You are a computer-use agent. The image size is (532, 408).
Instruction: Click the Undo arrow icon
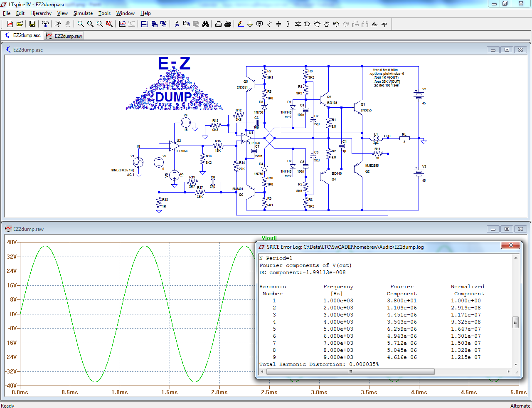336,24
